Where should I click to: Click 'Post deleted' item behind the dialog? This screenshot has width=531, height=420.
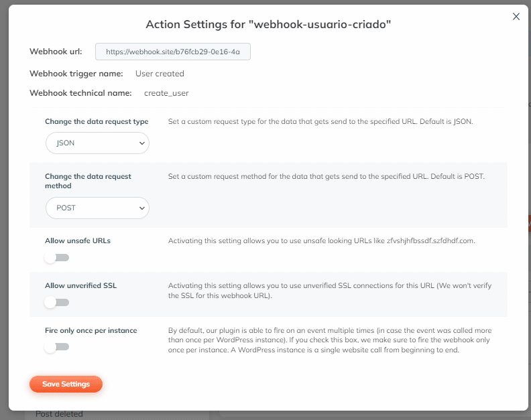point(59,414)
